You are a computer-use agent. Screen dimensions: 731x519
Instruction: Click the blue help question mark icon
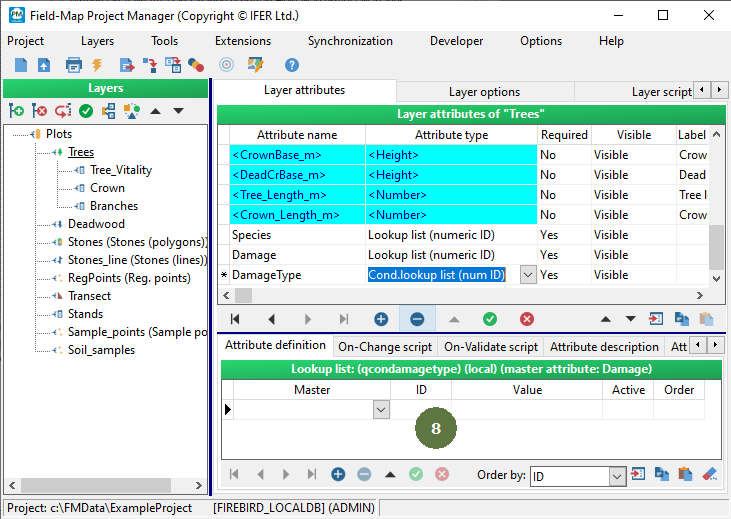pyautogui.click(x=292, y=65)
